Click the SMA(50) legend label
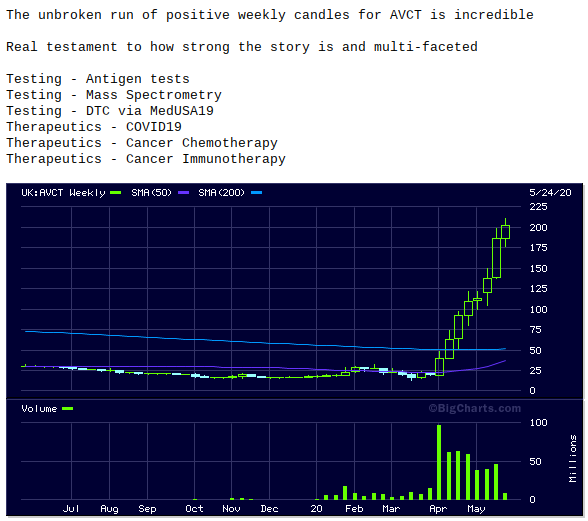Screen dimensions: 588x521 [152, 193]
